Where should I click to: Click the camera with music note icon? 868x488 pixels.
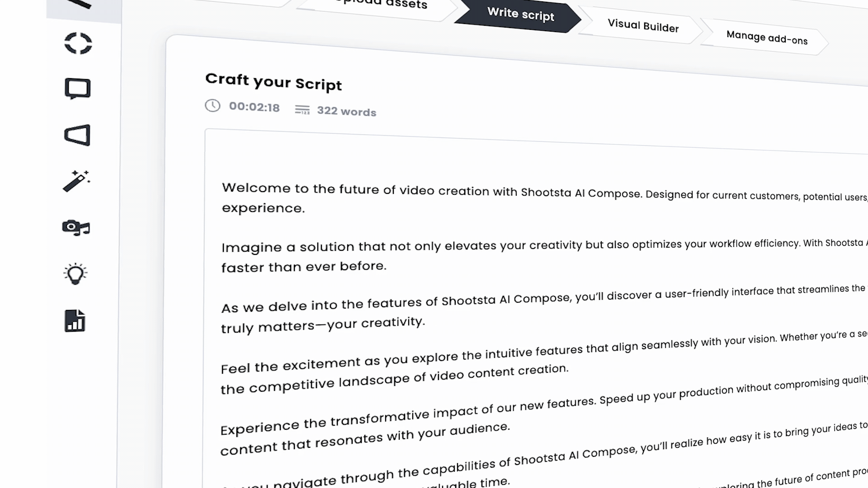point(75,228)
